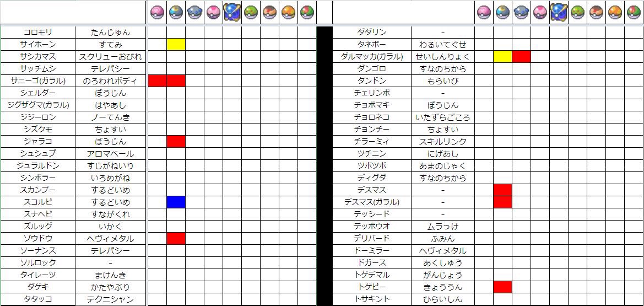Select the red cell in the ジャラコ row

coord(176,142)
